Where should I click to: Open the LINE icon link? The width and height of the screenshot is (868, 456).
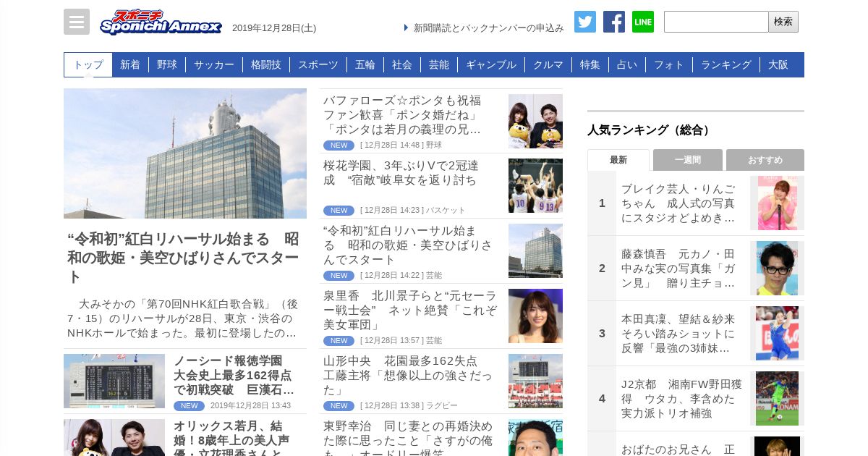643,22
